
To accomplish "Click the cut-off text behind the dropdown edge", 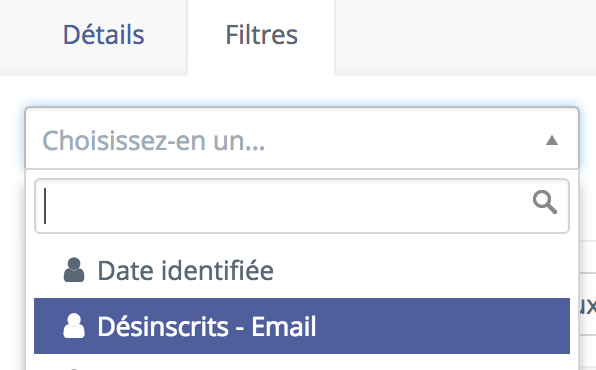I will (x=588, y=306).
